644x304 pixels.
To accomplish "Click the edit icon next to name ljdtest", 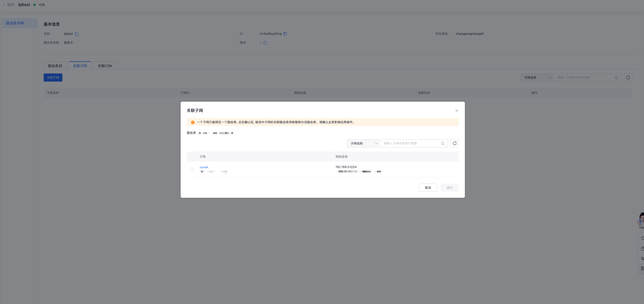I will coord(77,34).
